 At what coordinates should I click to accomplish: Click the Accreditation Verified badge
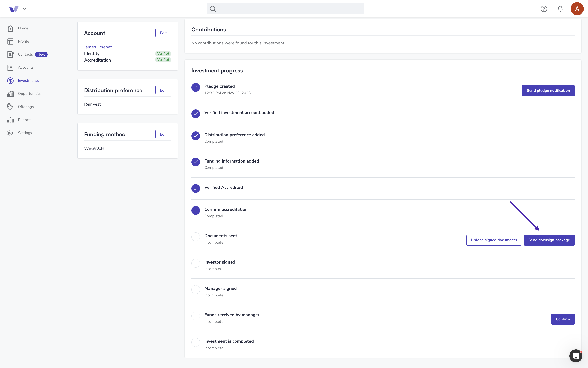pyautogui.click(x=163, y=60)
